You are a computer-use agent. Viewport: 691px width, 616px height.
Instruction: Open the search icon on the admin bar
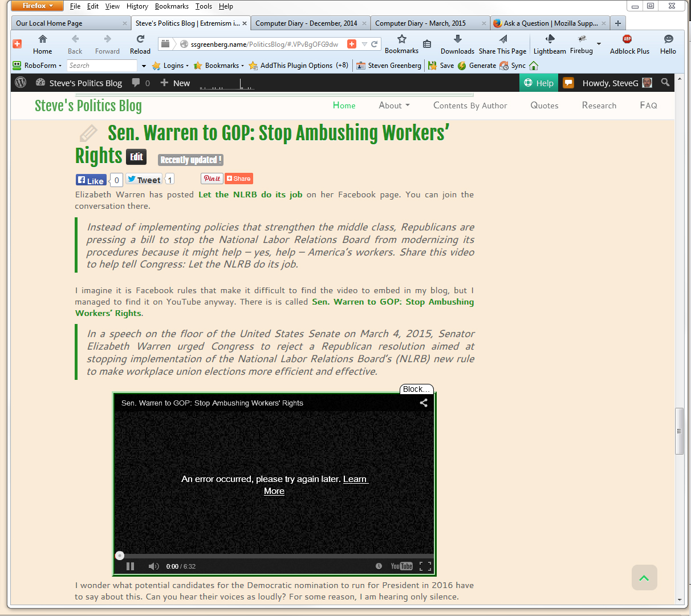click(665, 83)
